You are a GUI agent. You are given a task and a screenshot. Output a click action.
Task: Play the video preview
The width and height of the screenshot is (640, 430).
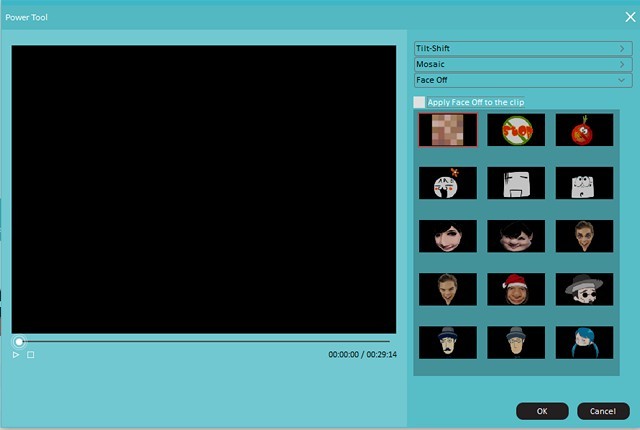coord(16,355)
